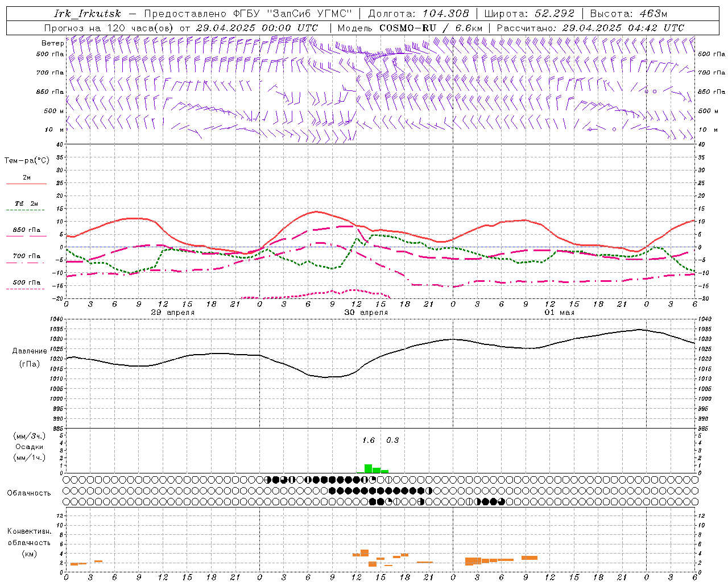Click the Тем-ра(°C) temperature panel label
Viewport: 728px width, 582px height.
[27, 161]
